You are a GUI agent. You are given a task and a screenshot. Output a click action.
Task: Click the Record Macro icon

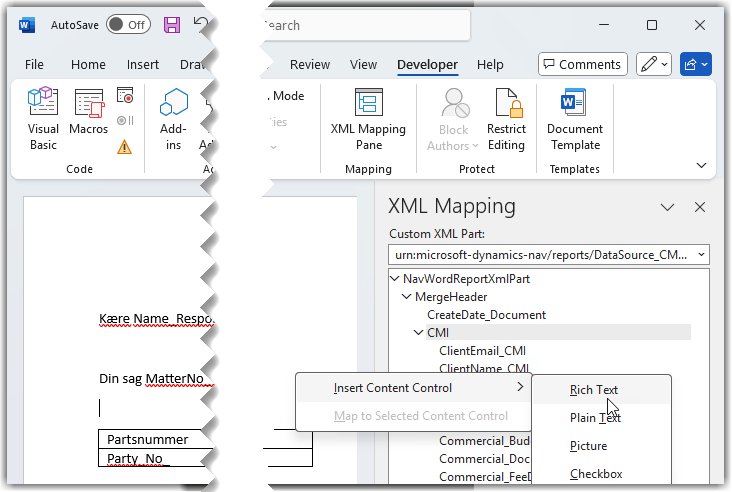(125, 96)
